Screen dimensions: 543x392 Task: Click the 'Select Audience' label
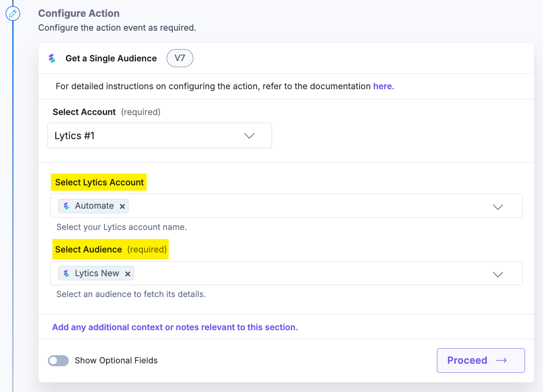tap(88, 250)
